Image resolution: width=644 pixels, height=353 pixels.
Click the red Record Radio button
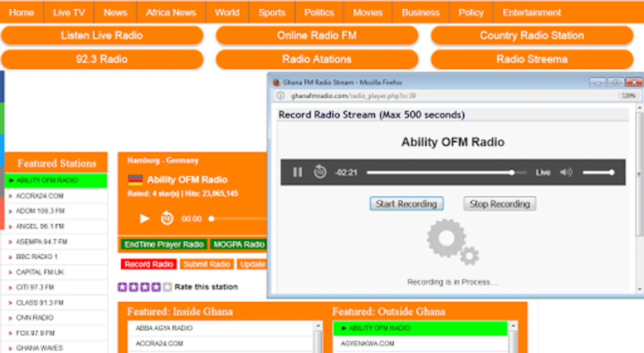[x=149, y=264]
